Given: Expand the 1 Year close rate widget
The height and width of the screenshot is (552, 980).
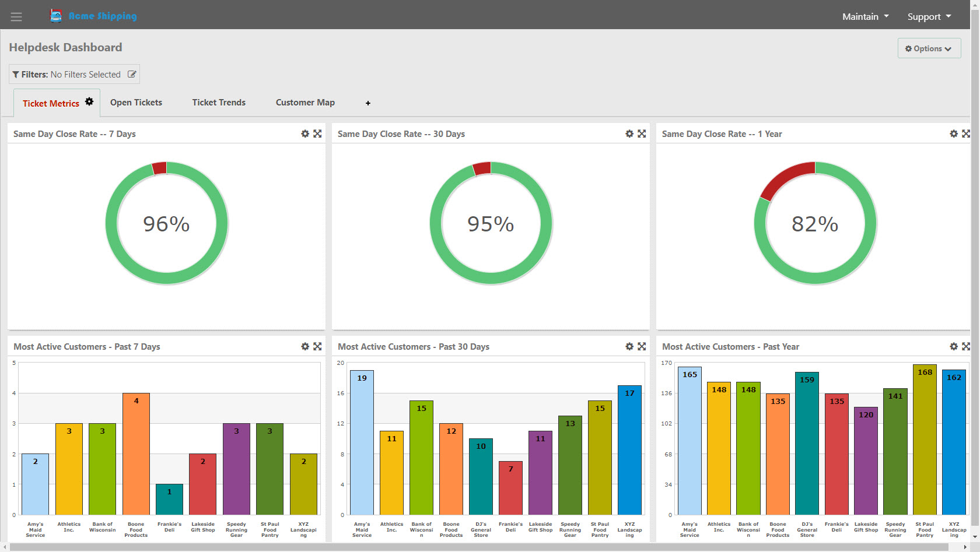Looking at the screenshot, I should [966, 133].
